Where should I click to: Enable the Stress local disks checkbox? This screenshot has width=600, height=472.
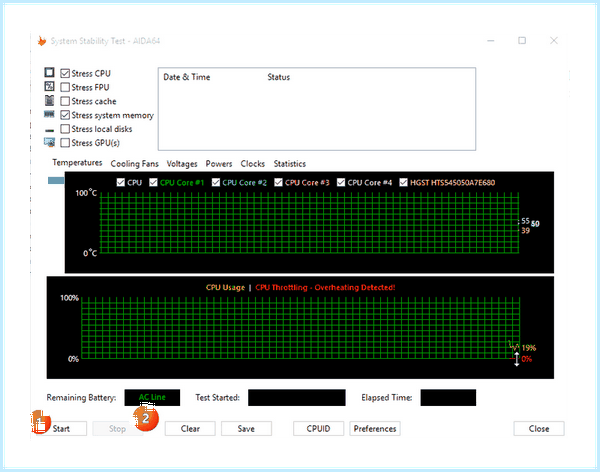(65, 129)
